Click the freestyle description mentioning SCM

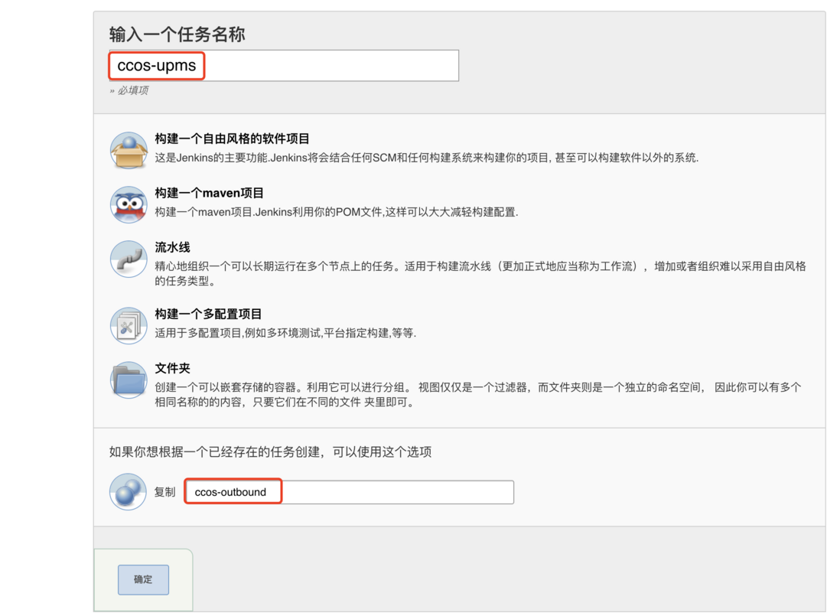pos(426,158)
